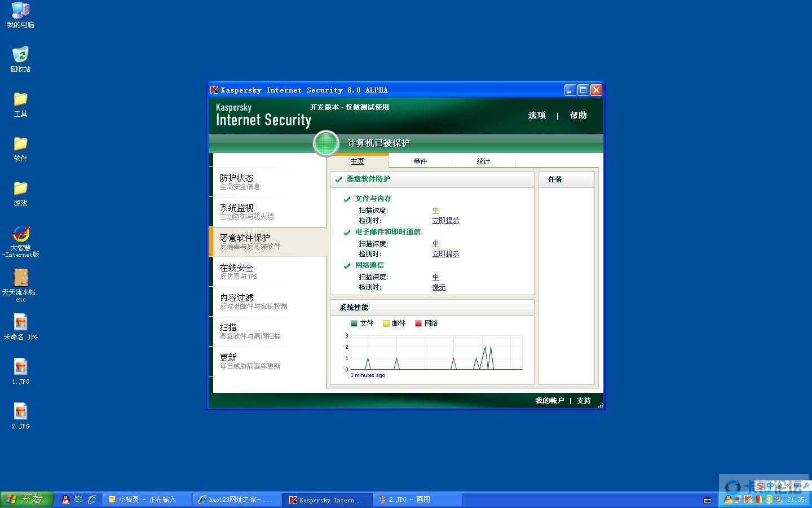Click QQ penguin quick launch icon

click(x=65, y=499)
